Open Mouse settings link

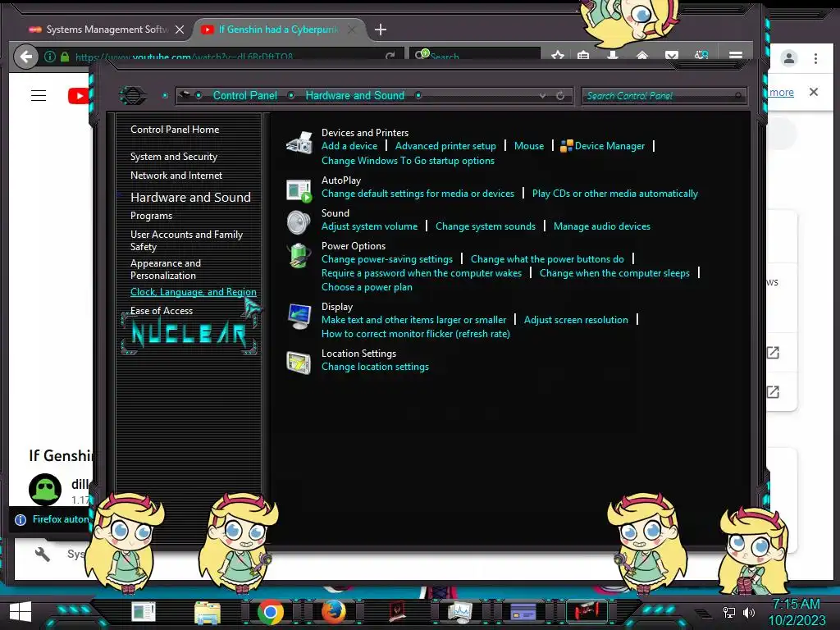(x=529, y=146)
